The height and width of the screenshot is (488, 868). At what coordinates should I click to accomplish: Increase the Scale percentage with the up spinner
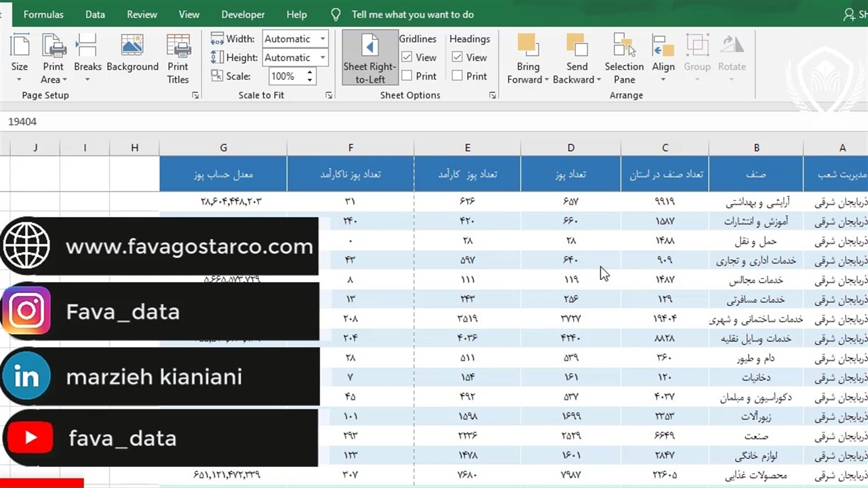point(310,73)
